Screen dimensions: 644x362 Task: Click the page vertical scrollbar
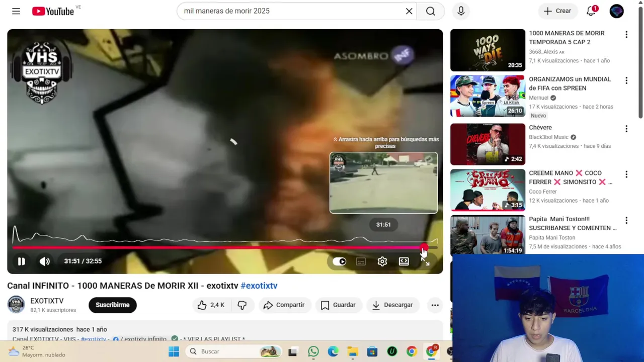tap(640, 63)
